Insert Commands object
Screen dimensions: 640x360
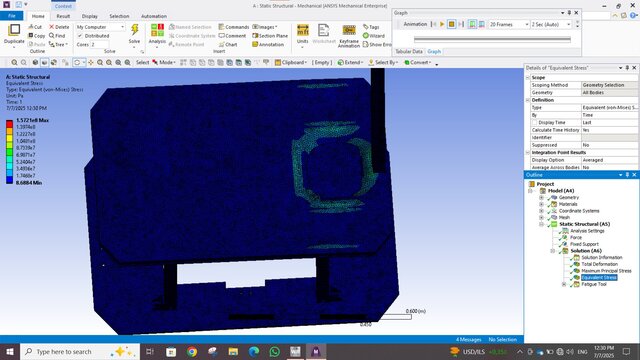coord(233,27)
